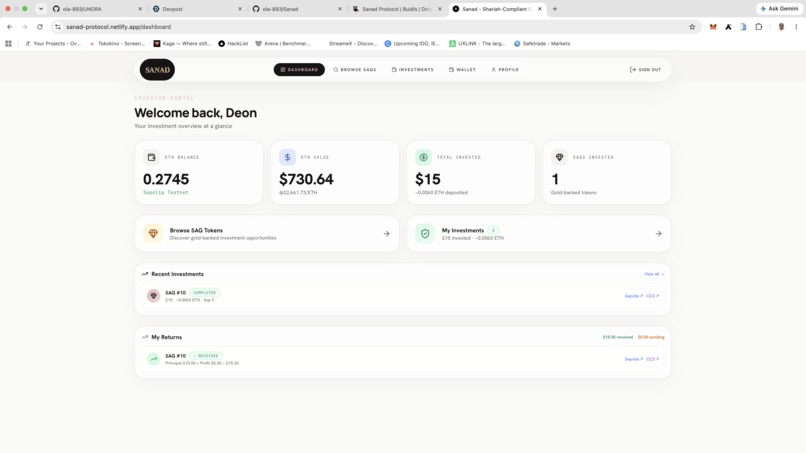
Task: Click the Completed status badge
Action: tap(205, 293)
